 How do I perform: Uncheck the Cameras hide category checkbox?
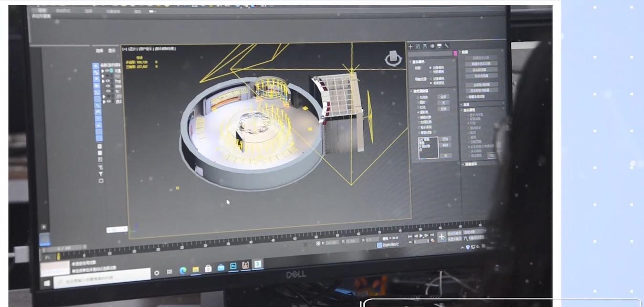(418, 112)
